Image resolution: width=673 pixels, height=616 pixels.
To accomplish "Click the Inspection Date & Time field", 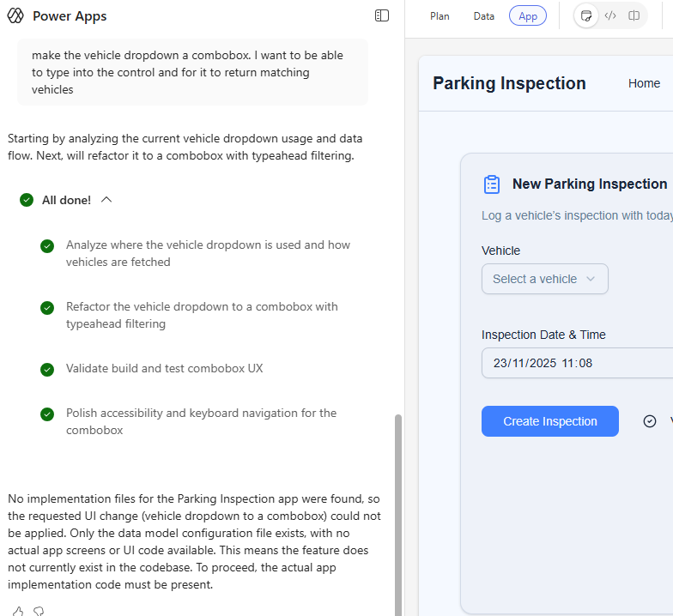I will (575, 363).
